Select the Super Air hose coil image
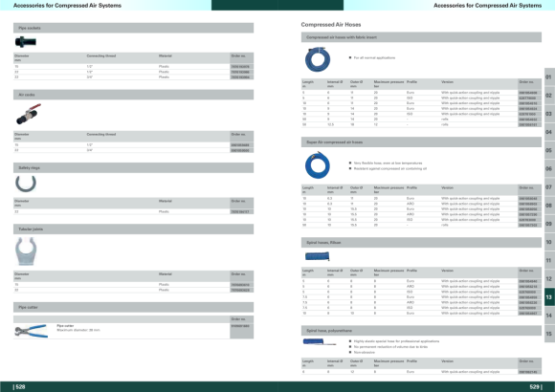Viewport: 555px width, 392px height. pos(318,164)
